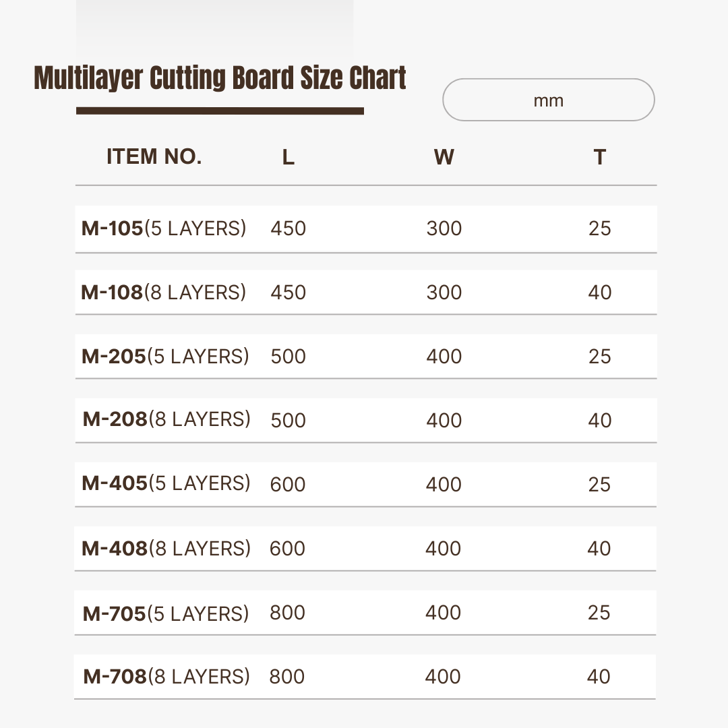Select the M-108 (8 LAYERS) item
The image size is (728, 728).
pyautogui.click(x=163, y=293)
